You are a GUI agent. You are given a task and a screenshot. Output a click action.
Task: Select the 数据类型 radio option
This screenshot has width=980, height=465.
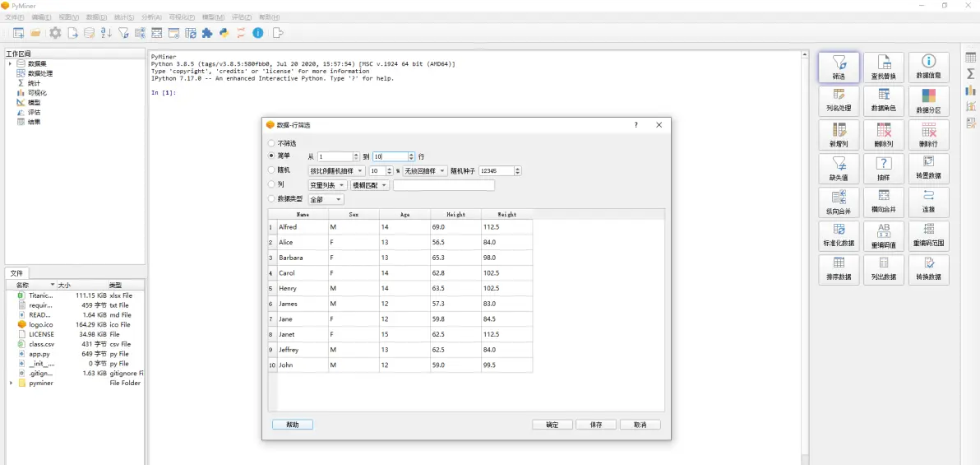tap(270, 199)
